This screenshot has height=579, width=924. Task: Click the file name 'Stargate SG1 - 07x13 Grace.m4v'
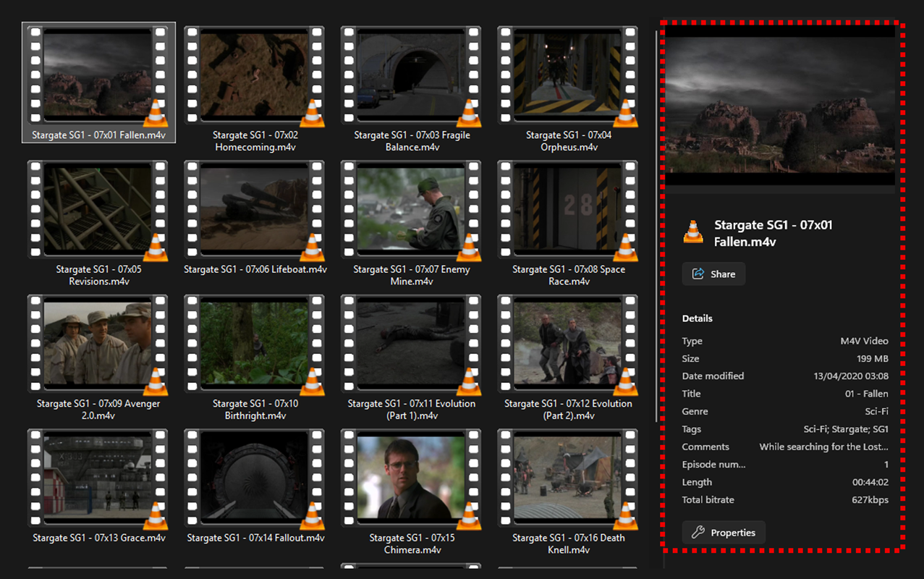point(99,538)
